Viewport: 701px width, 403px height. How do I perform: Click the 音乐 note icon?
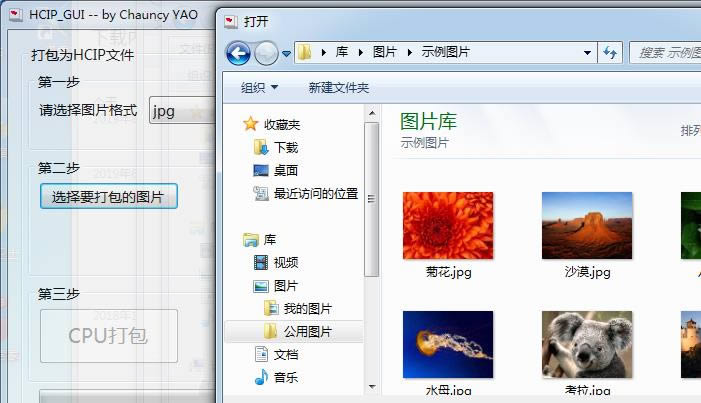point(261,377)
